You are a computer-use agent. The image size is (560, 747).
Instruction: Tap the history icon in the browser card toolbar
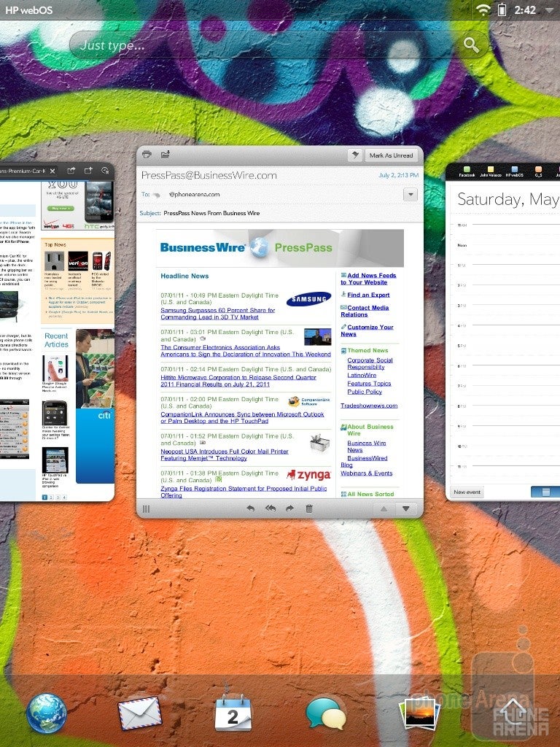105,170
